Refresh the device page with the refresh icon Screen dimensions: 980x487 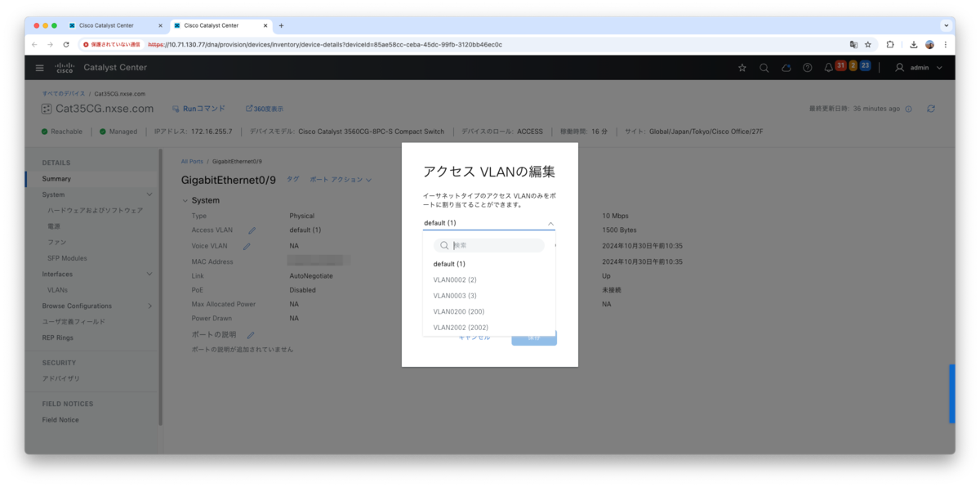(930, 107)
